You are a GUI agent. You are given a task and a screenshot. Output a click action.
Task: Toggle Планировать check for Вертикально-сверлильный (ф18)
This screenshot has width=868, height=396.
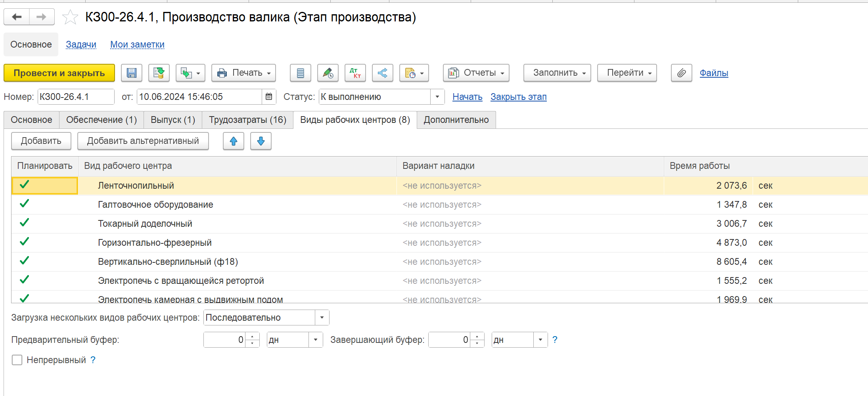(x=25, y=261)
